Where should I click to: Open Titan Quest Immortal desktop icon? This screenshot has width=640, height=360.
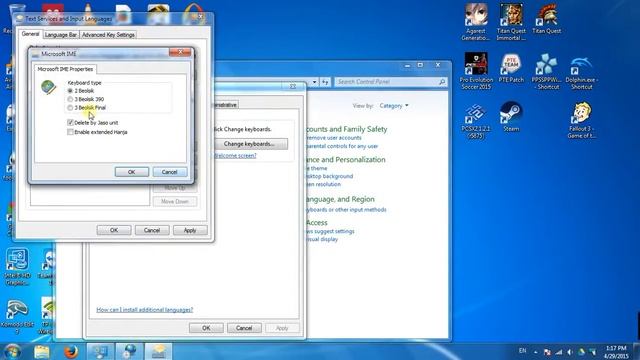point(511,22)
